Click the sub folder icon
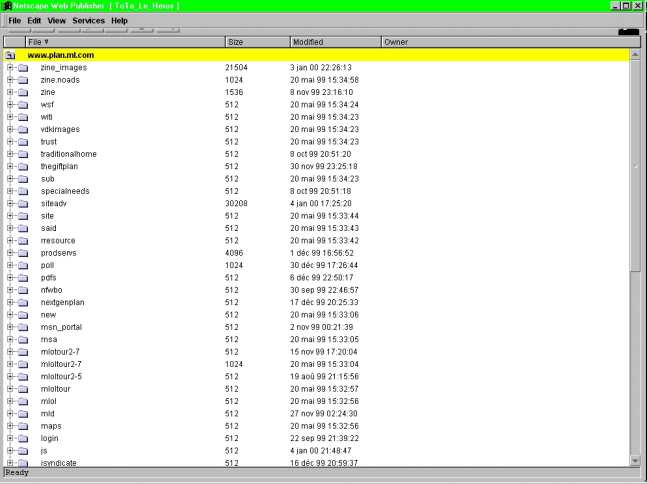Screen dimensions: 647x484 (x=23, y=179)
